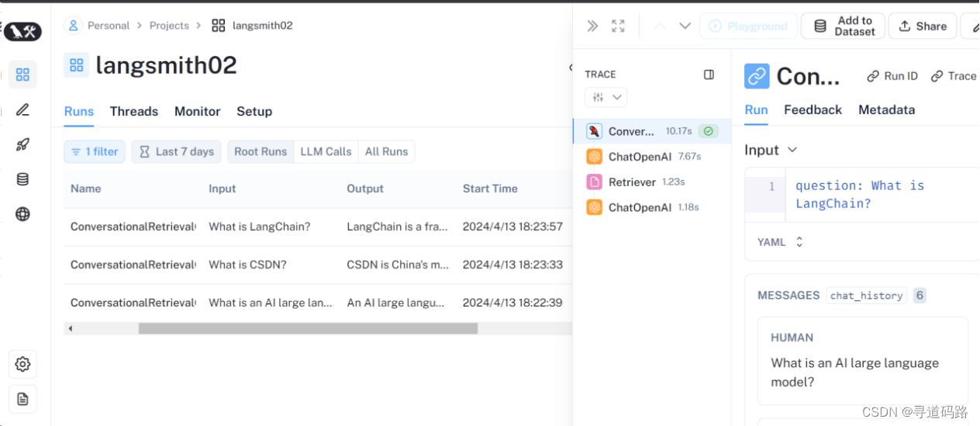Click the Trace link in header

point(954,76)
